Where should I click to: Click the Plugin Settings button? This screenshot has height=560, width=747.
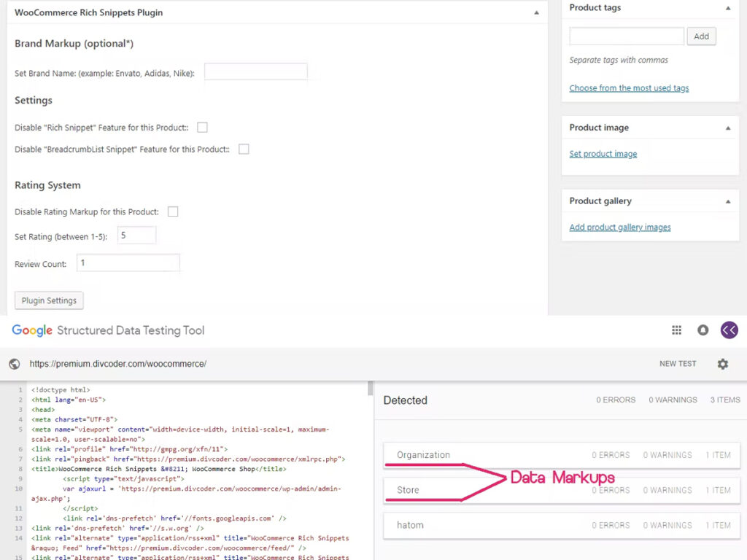click(49, 300)
